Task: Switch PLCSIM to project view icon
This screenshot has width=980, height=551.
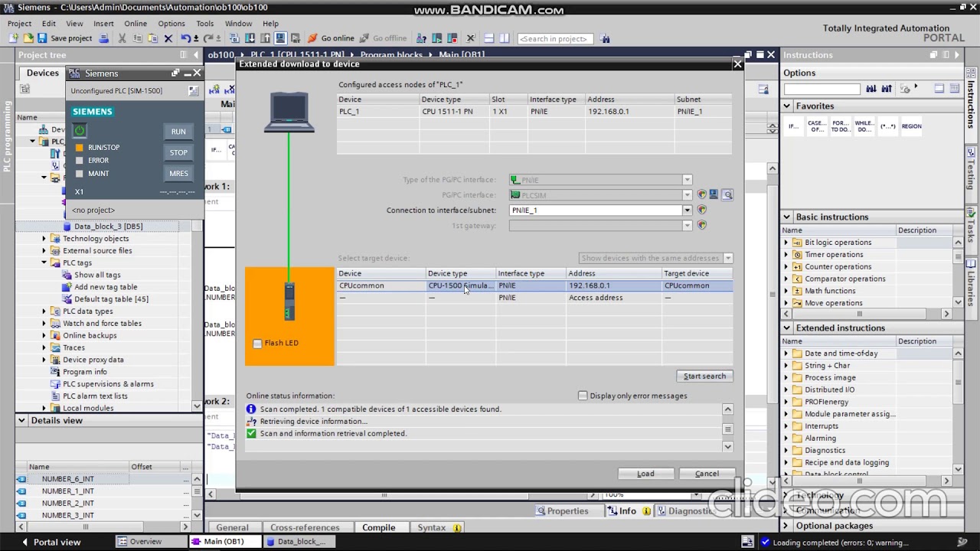Action: [x=193, y=91]
